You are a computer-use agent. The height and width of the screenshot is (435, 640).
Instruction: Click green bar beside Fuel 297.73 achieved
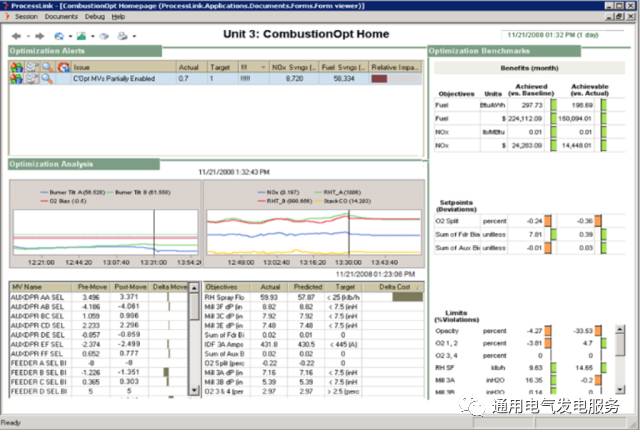[x=553, y=105]
